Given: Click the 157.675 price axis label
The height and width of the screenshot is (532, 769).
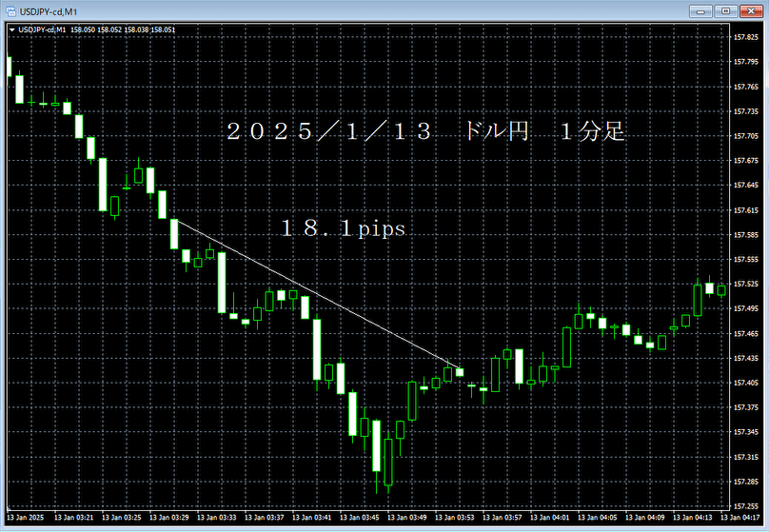Looking at the screenshot, I should point(745,160).
